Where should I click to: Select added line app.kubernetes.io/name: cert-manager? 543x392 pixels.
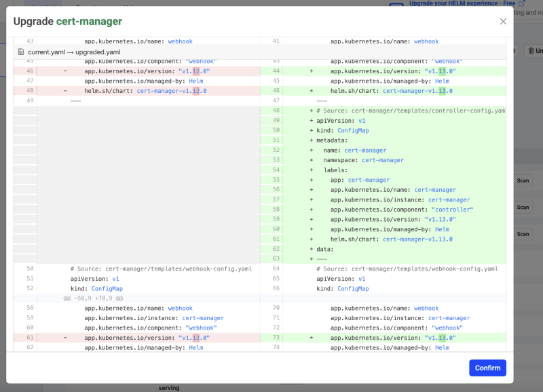point(383,190)
